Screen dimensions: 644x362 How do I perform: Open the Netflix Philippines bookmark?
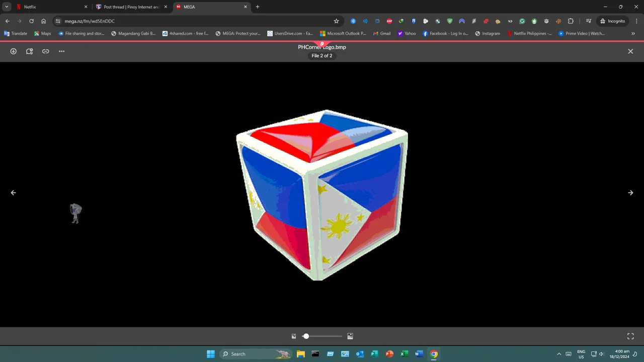click(x=529, y=34)
